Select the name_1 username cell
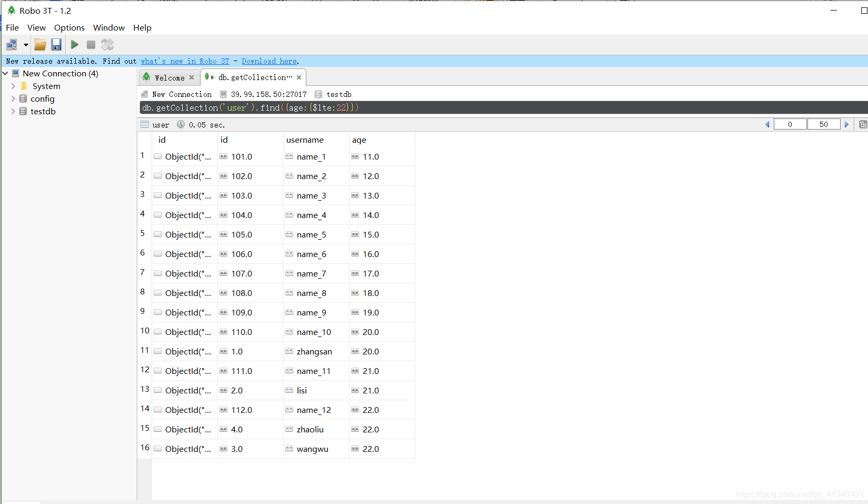 pyautogui.click(x=316, y=156)
